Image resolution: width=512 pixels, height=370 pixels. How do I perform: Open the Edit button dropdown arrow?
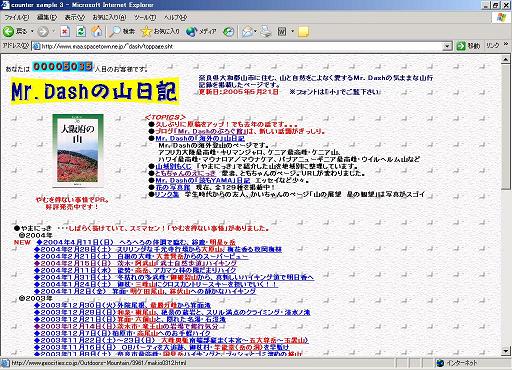(x=292, y=32)
